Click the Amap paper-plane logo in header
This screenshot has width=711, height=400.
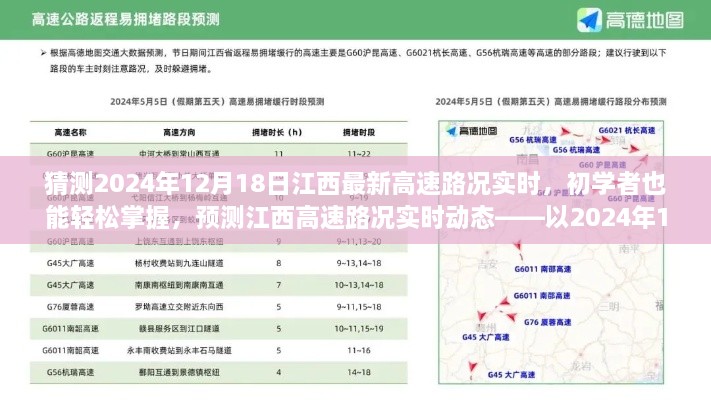[x=589, y=20]
